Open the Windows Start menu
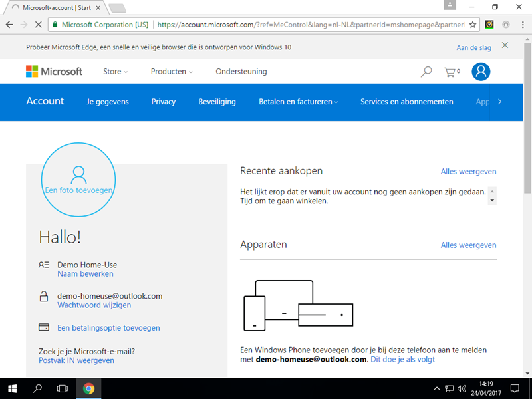This screenshot has width=532, height=399. [12, 388]
